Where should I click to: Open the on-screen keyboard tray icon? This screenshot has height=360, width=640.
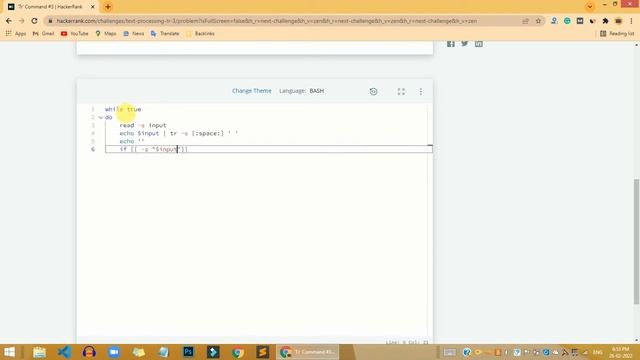pos(449,352)
